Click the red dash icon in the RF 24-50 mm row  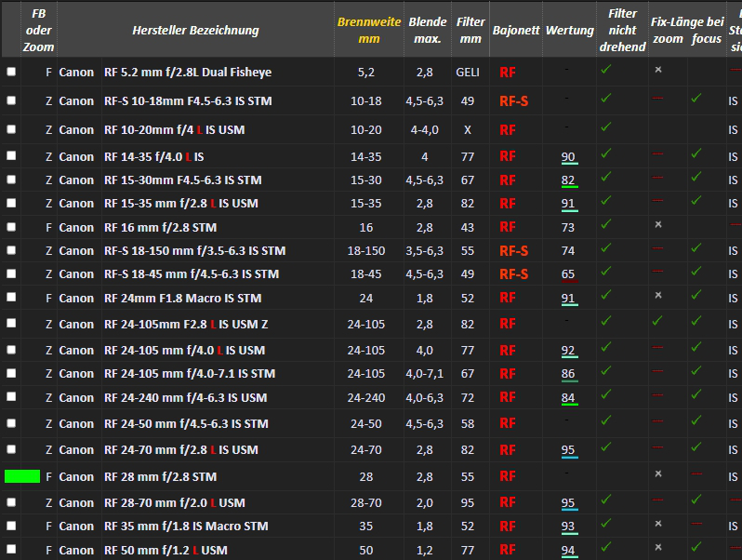(x=657, y=420)
